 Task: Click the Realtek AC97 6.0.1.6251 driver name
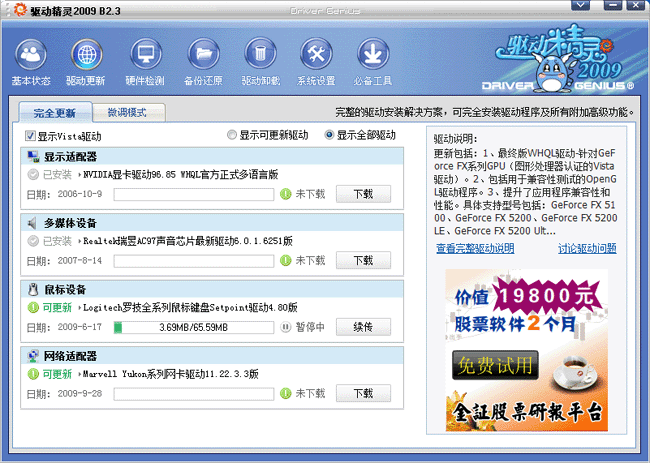click(188, 241)
